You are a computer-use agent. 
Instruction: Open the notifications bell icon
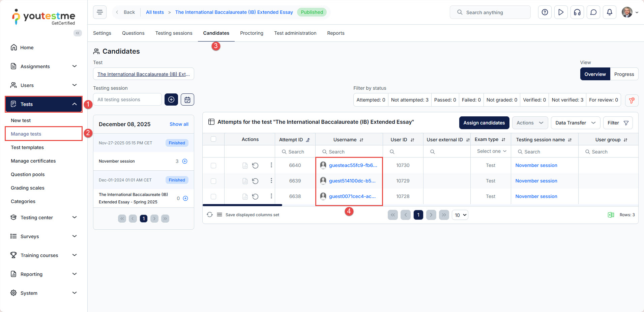(x=609, y=12)
